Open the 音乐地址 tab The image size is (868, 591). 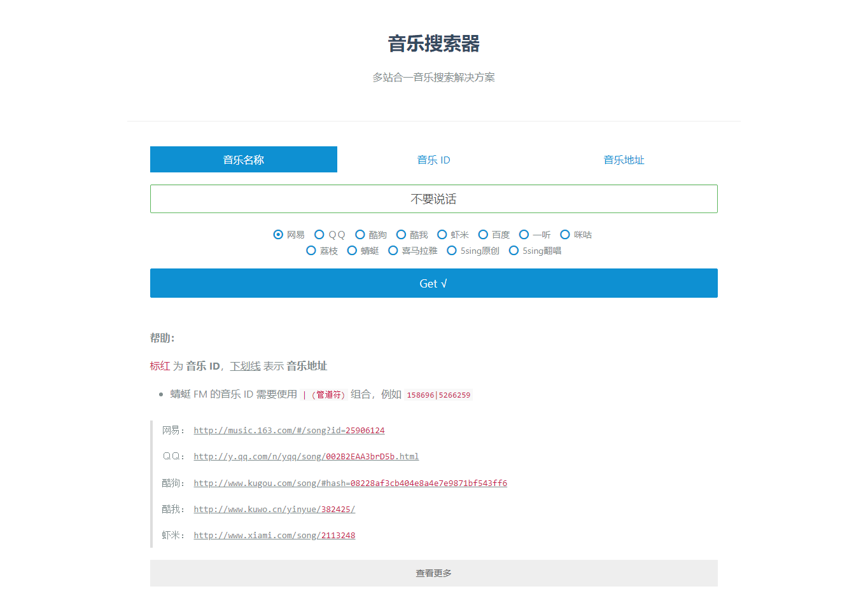click(624, 160)
